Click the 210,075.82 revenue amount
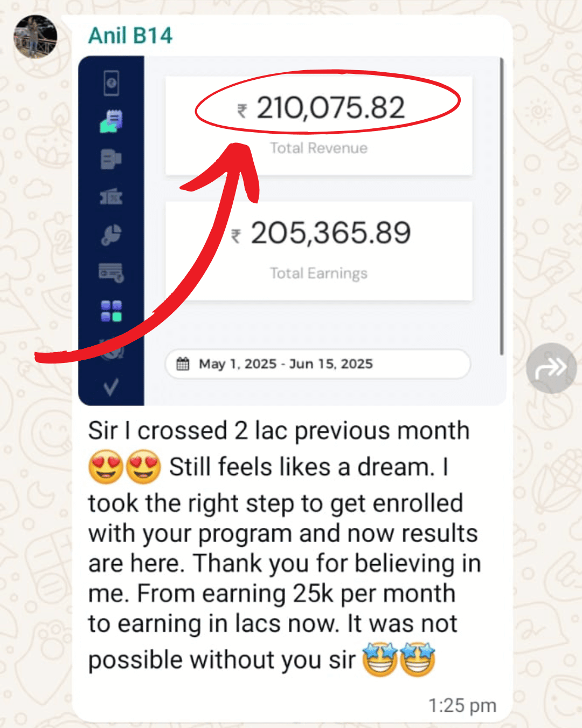This screenshot has height=728, width=582. click(x=322, y=108)
